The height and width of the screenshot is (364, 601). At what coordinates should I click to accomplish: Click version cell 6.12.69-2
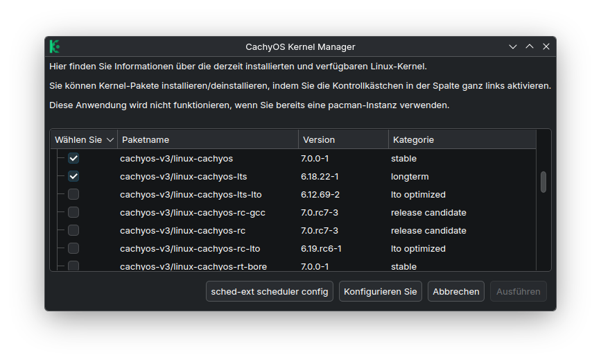(x=320, y=194)
